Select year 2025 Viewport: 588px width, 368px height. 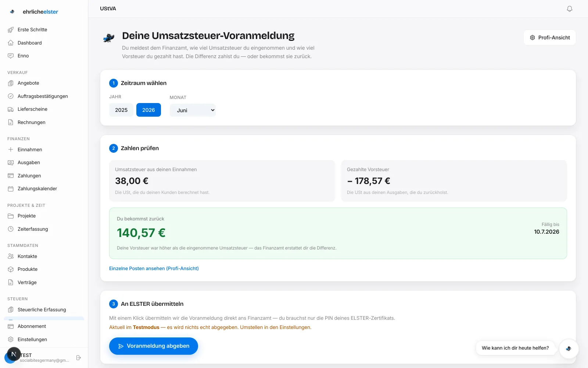point(121,110)
